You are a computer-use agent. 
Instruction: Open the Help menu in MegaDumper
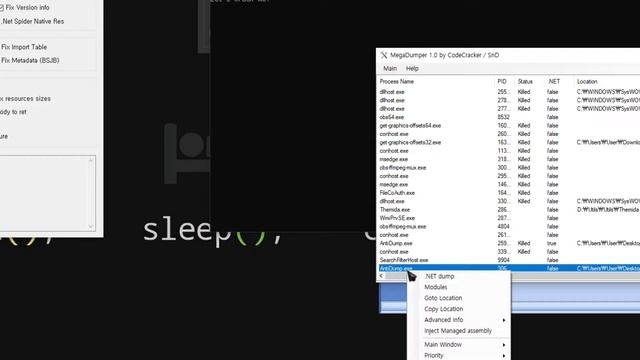(x=412, y=69)
